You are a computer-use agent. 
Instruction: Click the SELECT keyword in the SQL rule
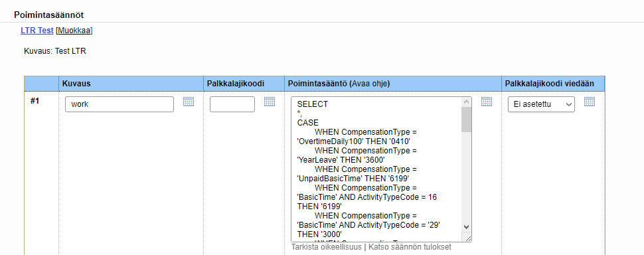pos(313,104)
